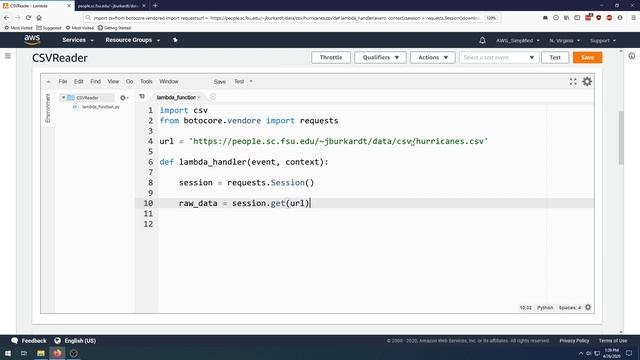Click the Python language mode in status bar
The image size is (640, 360).
pyautogui.click(x=545, y=307)
